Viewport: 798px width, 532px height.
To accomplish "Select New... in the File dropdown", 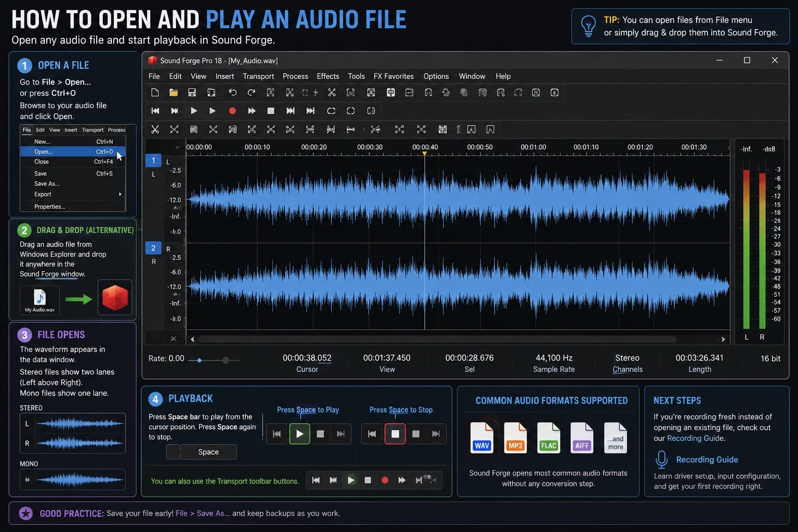I will click(x=73, y=141).
